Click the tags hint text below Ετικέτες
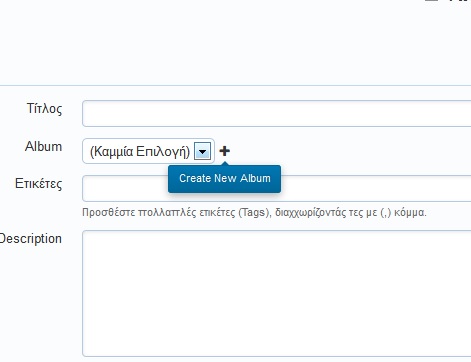The width and height of the screenshot is (471, 362). (254, 212)
